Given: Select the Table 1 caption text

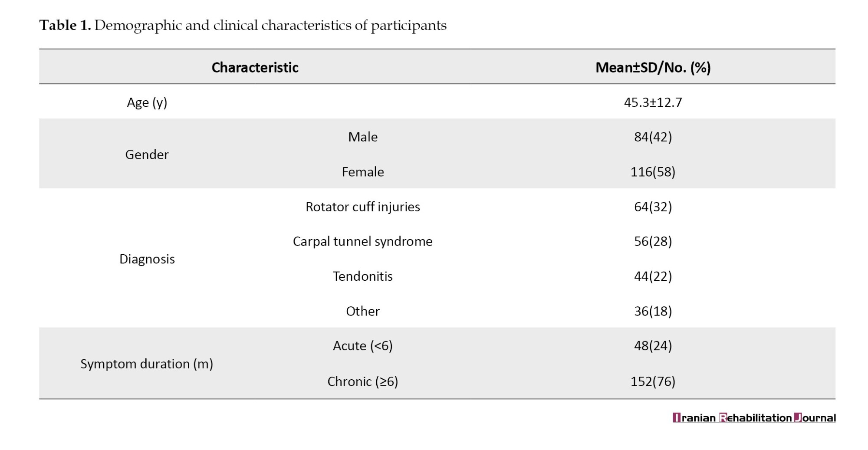Looking at the screenshot, I should (243, 25).
